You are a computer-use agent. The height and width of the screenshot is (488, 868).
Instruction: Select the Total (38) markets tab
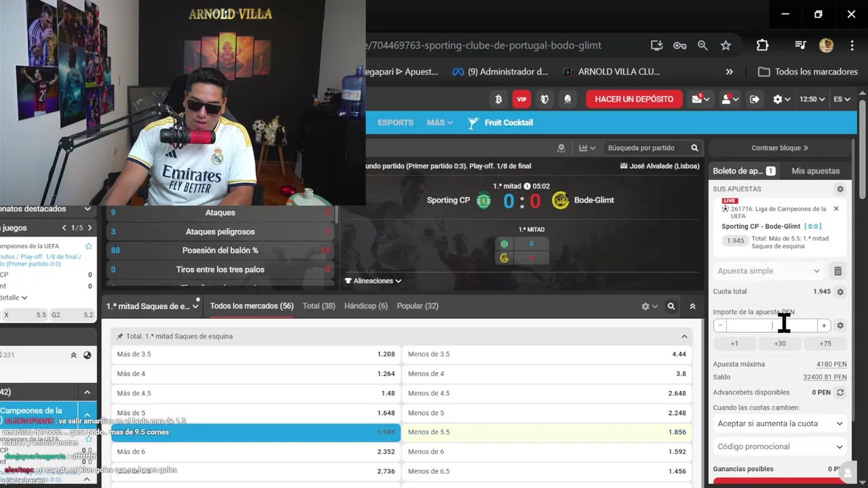pyautogui.click(x=319, y=306)
